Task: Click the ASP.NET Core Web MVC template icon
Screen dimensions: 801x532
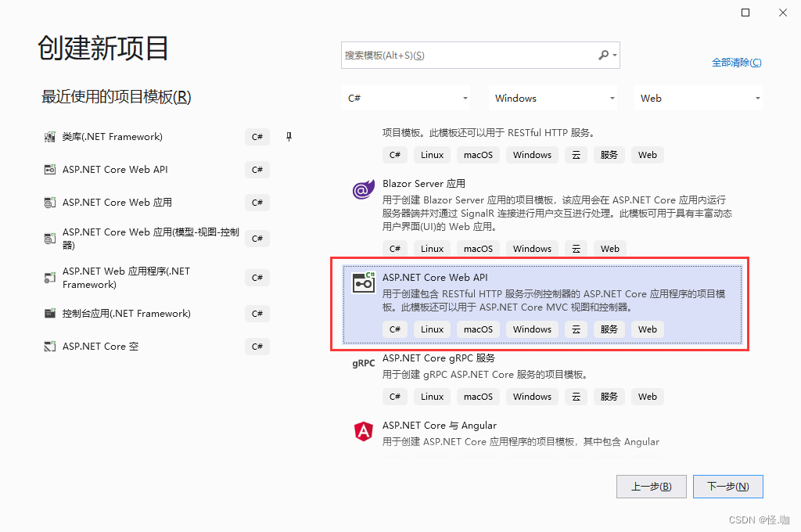Action: point(49,239)
